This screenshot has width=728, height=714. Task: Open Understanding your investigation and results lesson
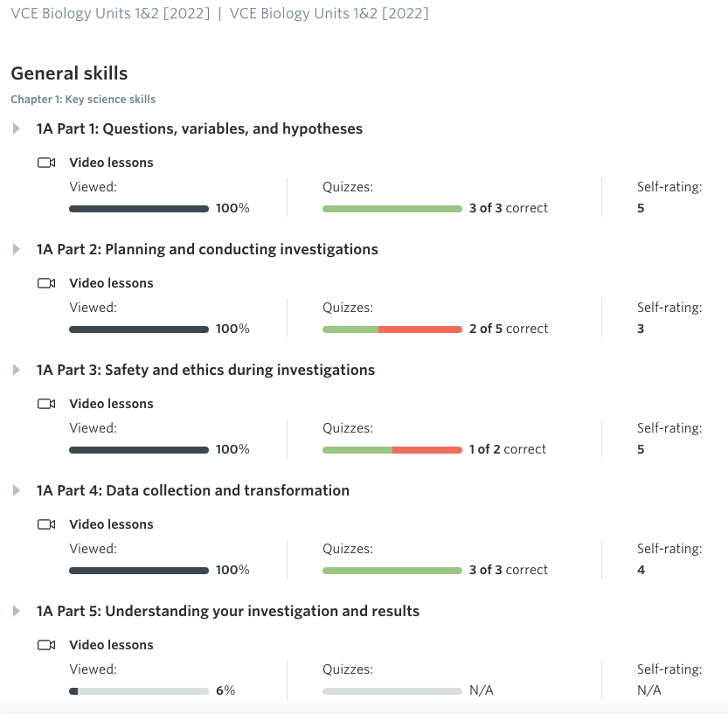228,612
